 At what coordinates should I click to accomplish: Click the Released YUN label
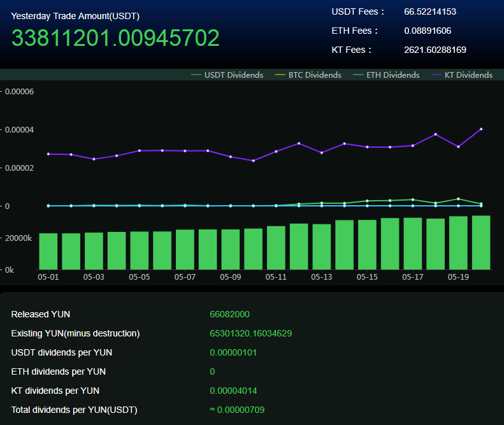click(41, 314)
